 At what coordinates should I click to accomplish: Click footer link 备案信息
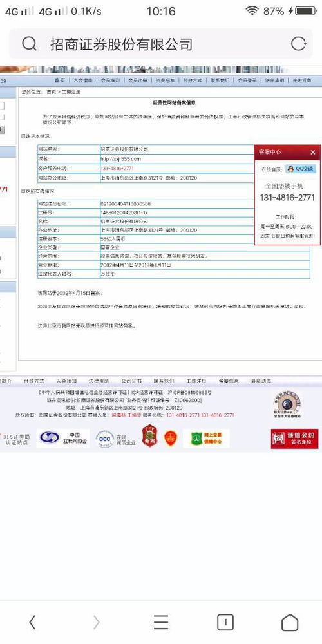point(229,381)
